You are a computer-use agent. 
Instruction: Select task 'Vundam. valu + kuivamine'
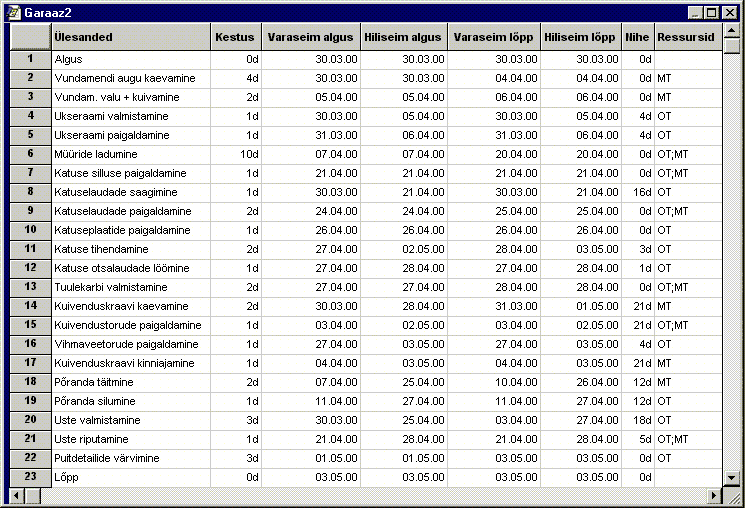pos(131,97)
